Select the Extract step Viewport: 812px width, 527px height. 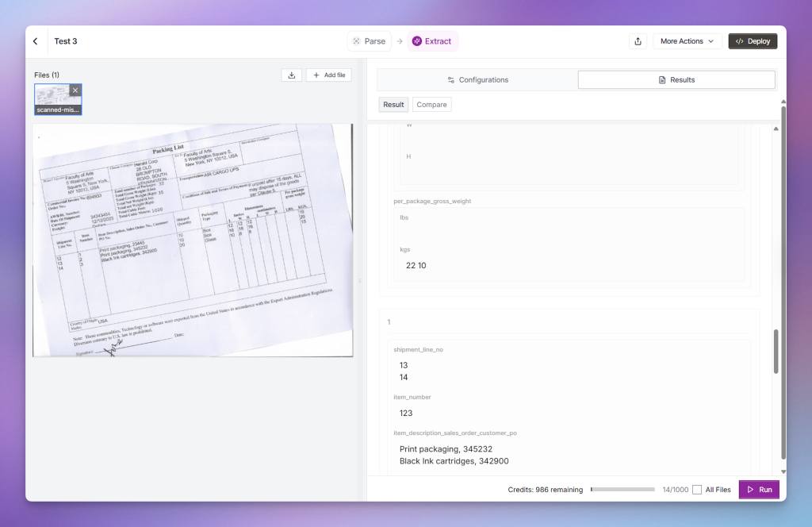(432, 41)
